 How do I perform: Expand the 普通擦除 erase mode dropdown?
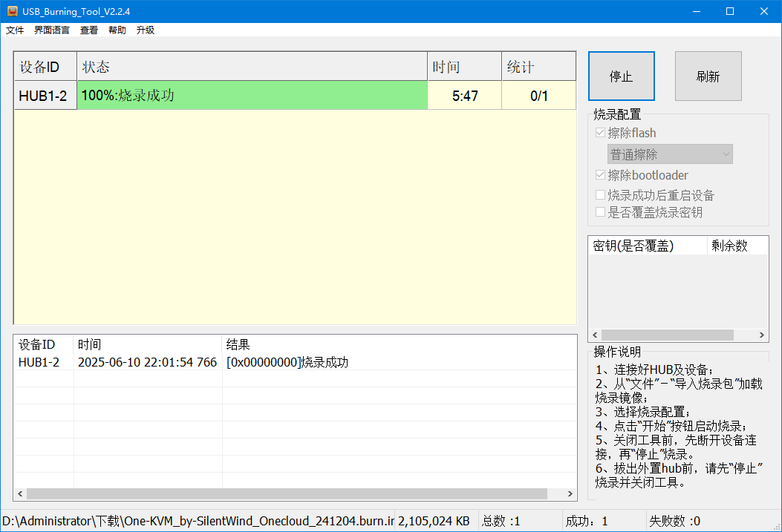[670, 154]
